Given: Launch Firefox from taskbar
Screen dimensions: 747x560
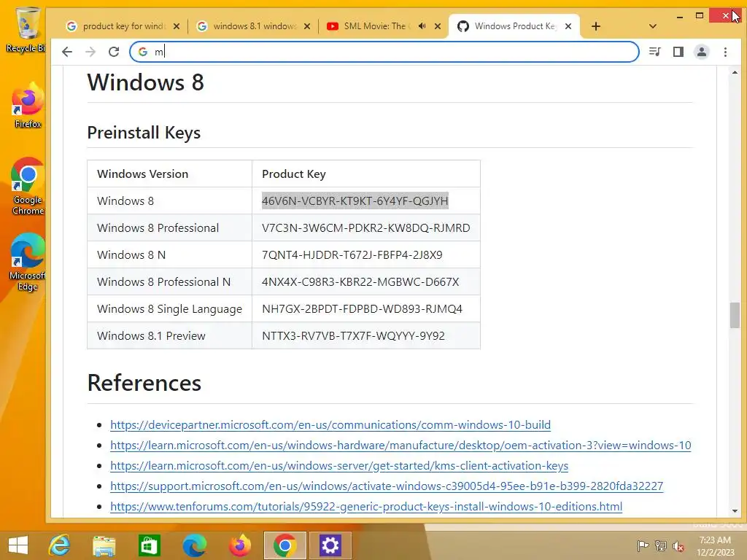Looking at the screenshot, I should point(239,545).
